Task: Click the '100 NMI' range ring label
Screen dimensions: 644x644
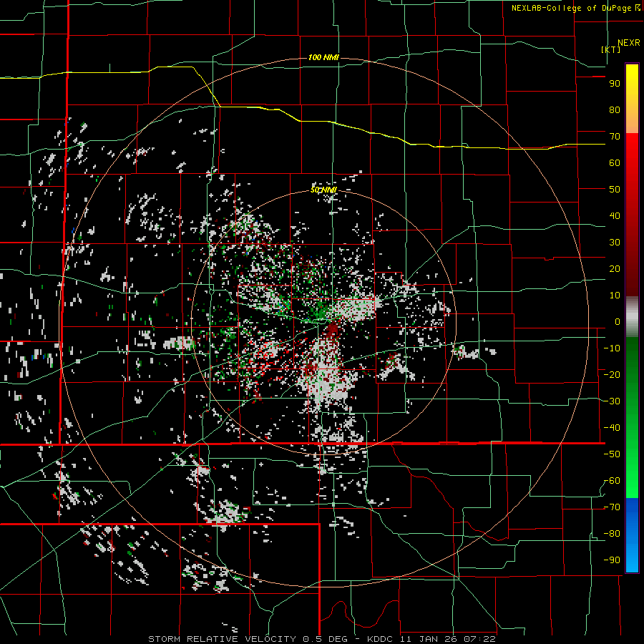Action: click(323, 57)
